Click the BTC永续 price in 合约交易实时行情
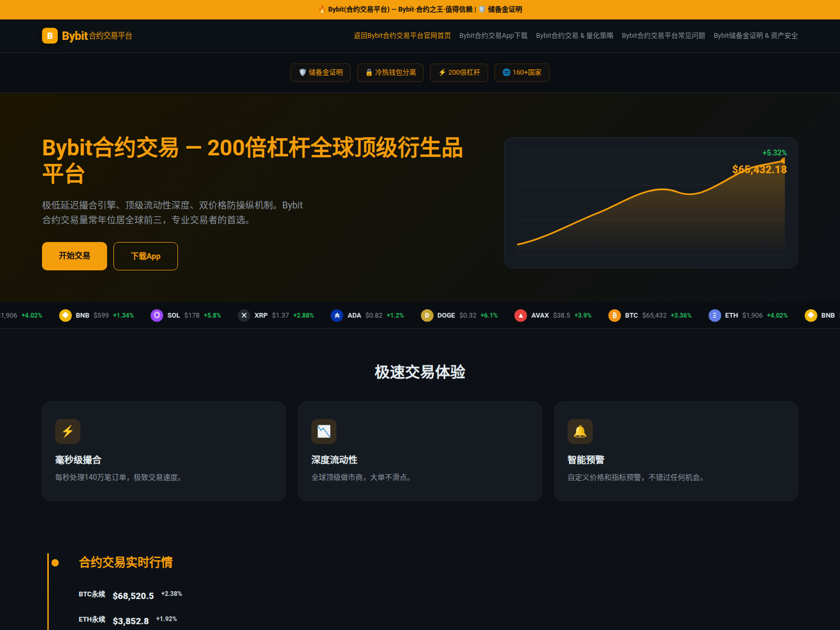Viewport: 840px width, 630px height. pos(133,595)
